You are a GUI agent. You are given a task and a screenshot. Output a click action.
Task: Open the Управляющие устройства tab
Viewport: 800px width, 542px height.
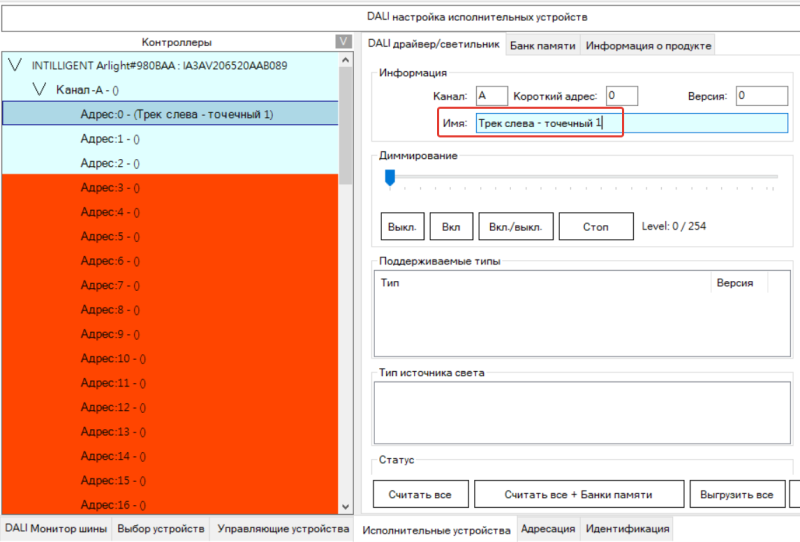(283, 528)
